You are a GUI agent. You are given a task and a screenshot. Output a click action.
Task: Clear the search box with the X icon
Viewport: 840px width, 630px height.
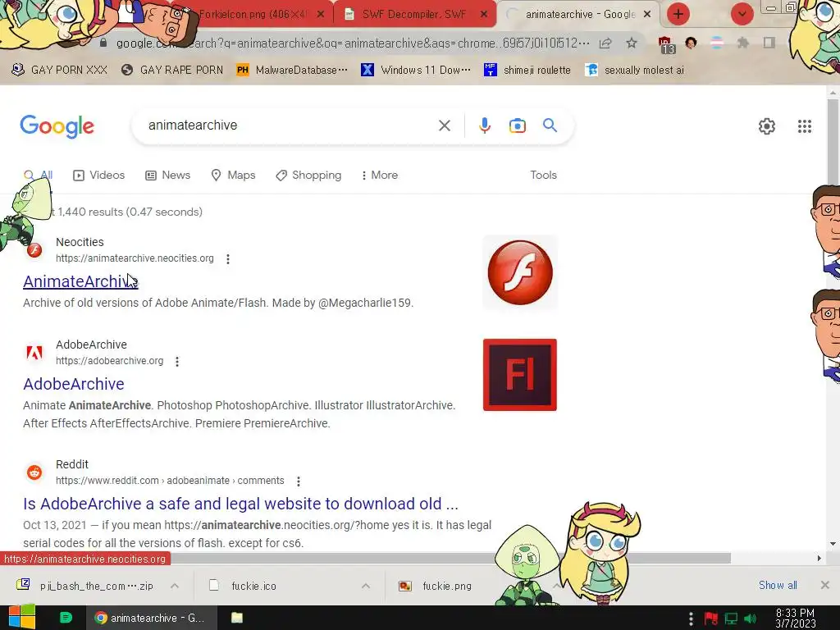click(x=444, y=126)
